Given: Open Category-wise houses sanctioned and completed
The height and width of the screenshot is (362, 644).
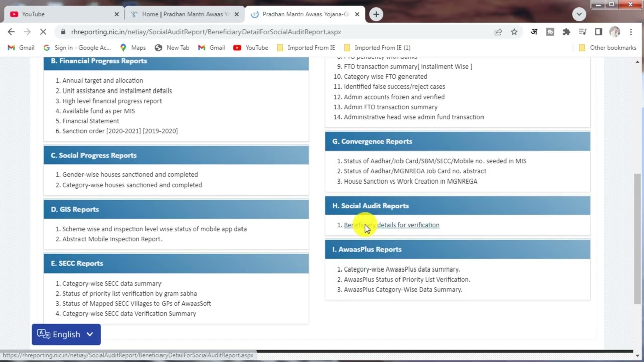Looking at the screenshot, I should (x=132, y=185).
